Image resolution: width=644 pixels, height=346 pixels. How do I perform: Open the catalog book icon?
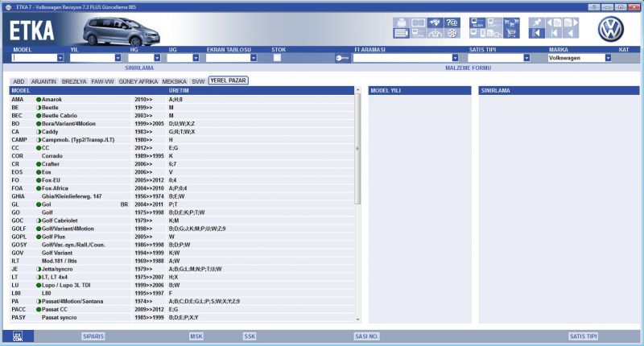point(418,23)
